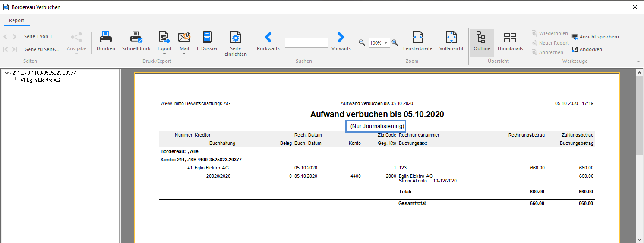Click the greyed Ausgabe share icon
The height and width of the screenshot is (243, 644).
pyautogui.click(x=76, y=37)
